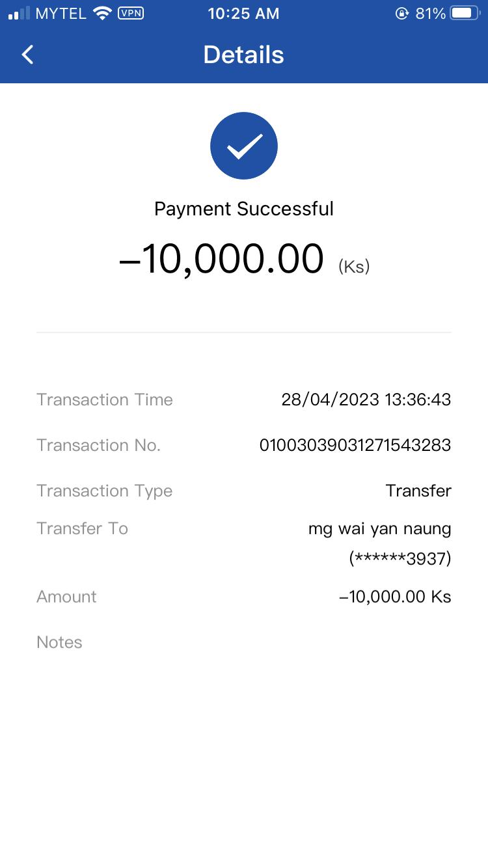Tap the back arrow in header

(27, 55)
